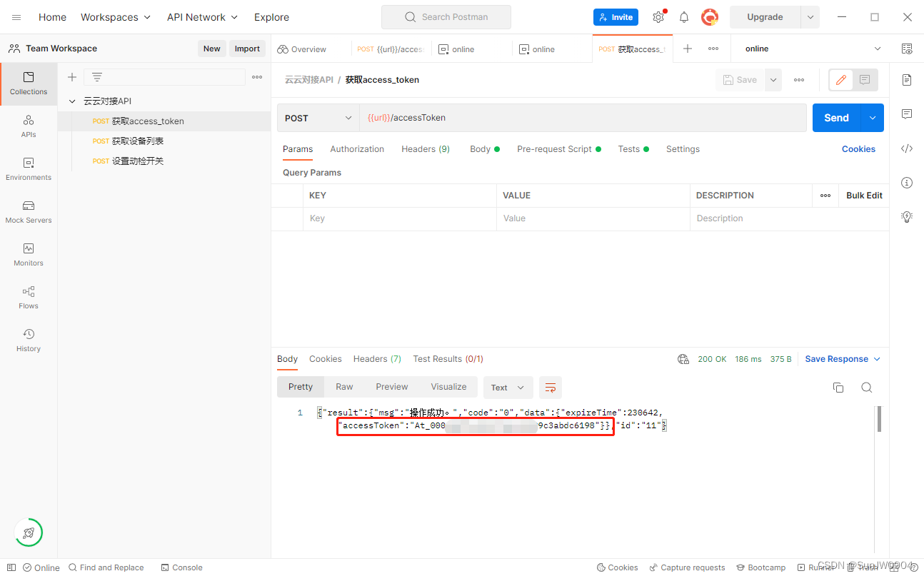The height and width of the screenshot is (576, 924).
Task: Open Collections in the sidebar
Action: tap(29, 84)
